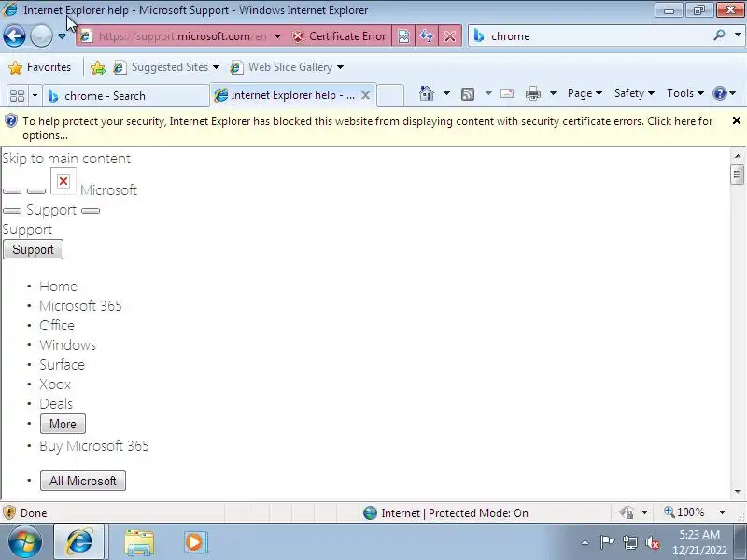Click the Support button
The width and height of the screenshot is (747, 560).
(33, 249)
